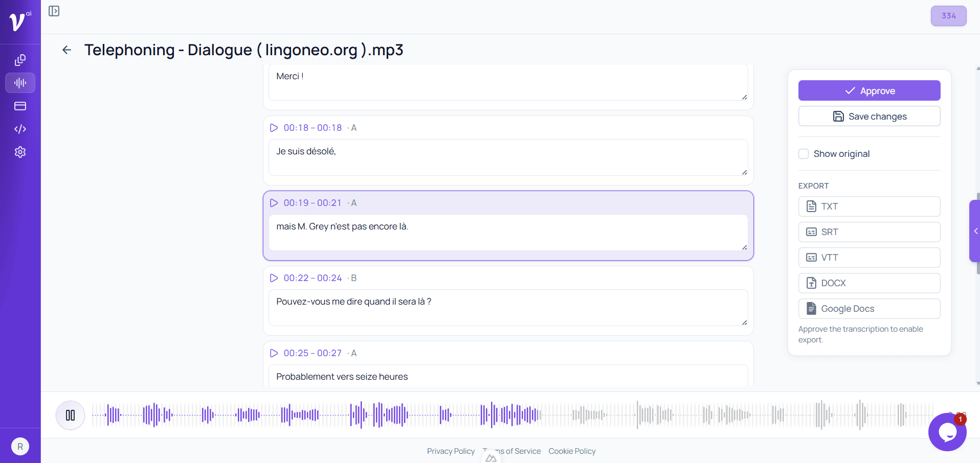
Task: Pause the audio playback
Action: point(70,415)
